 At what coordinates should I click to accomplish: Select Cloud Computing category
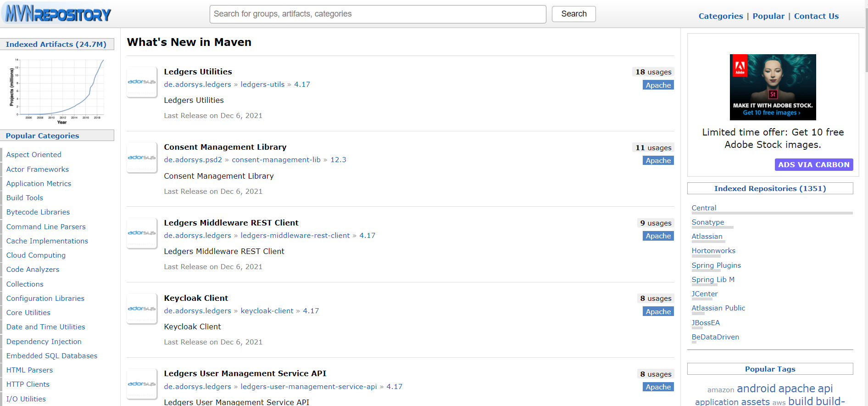(36, 255)
